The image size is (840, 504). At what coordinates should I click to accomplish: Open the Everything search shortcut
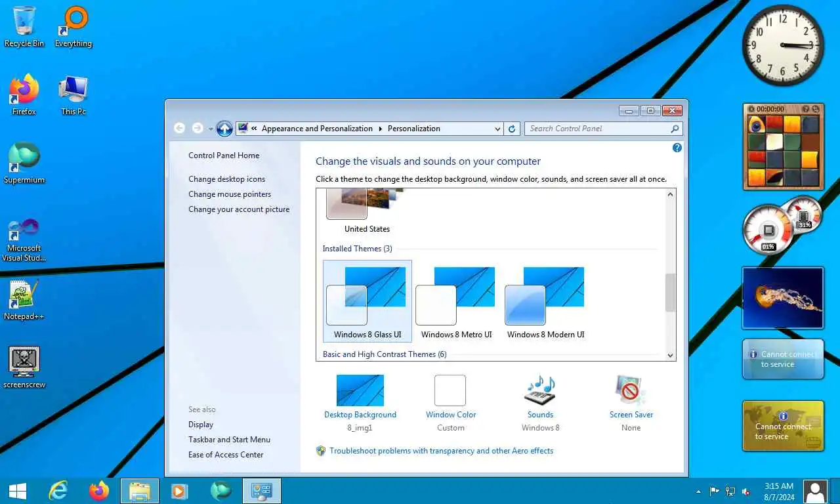(73, 26)
